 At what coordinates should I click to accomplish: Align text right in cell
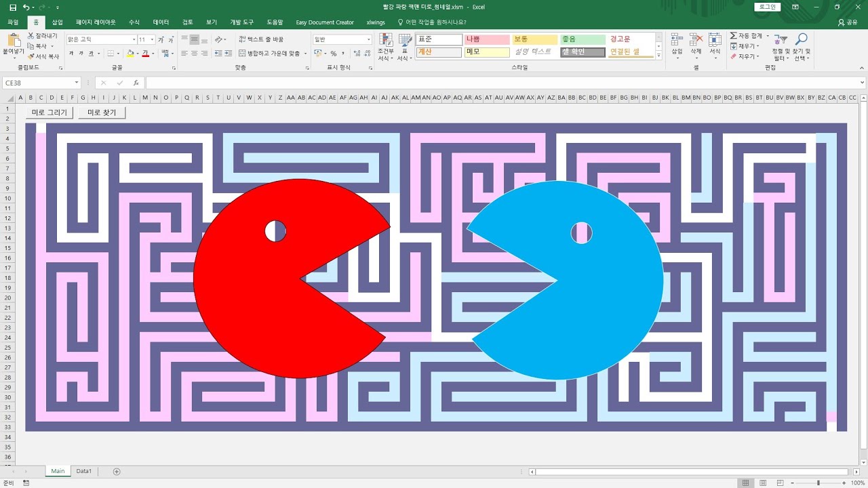click(x=204, y=54)
